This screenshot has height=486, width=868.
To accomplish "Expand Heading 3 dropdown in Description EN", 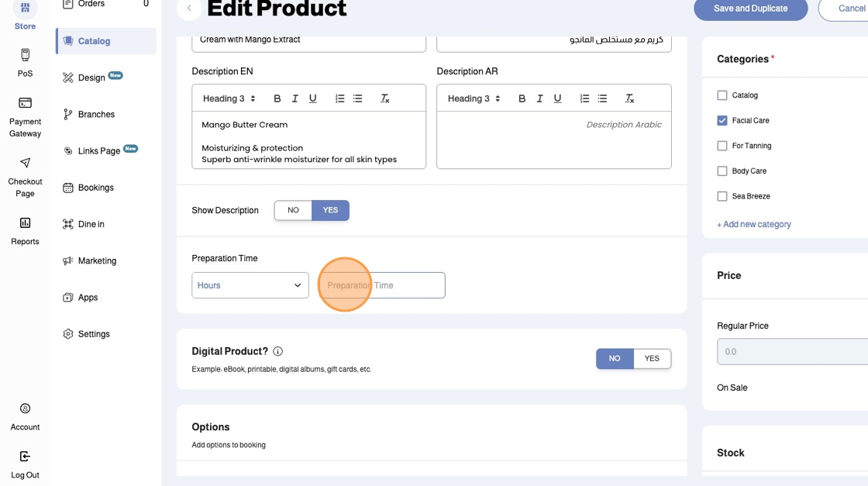I will (229, 98).
